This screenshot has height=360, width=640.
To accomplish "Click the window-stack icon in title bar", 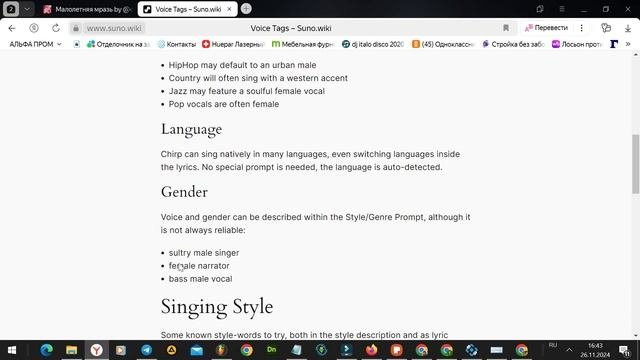I will pyautogui.click(x=540, y=9).
